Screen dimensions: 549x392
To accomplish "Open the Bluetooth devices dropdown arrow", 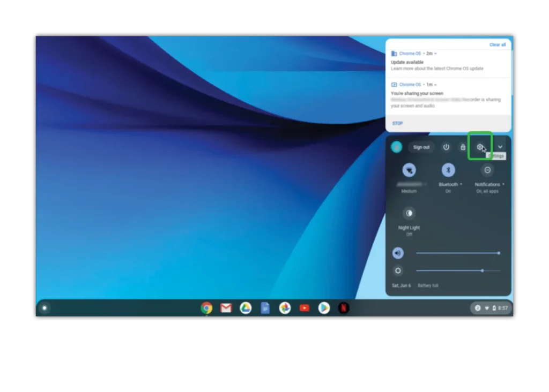I will 461,184.
